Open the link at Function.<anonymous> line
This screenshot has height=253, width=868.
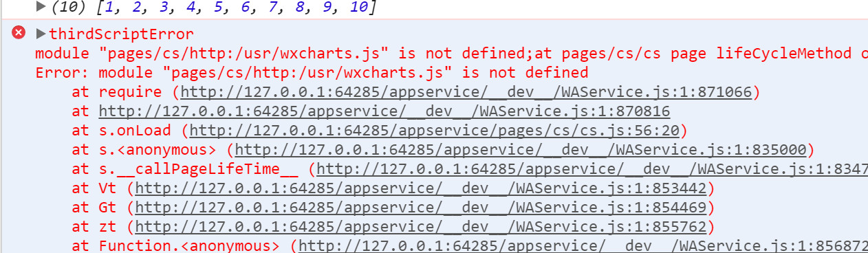(x=583, y=246)
